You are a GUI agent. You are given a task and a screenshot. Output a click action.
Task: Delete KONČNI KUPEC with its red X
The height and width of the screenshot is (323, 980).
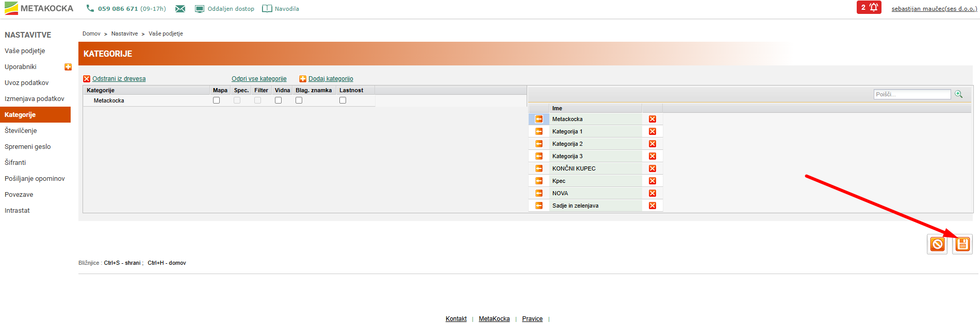652,168
